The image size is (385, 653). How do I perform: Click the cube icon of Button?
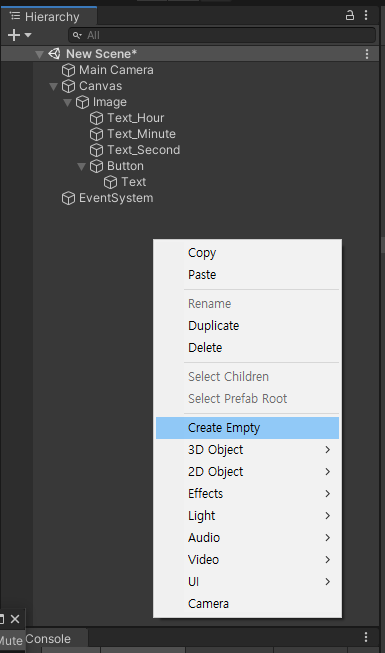coord(96,166)
